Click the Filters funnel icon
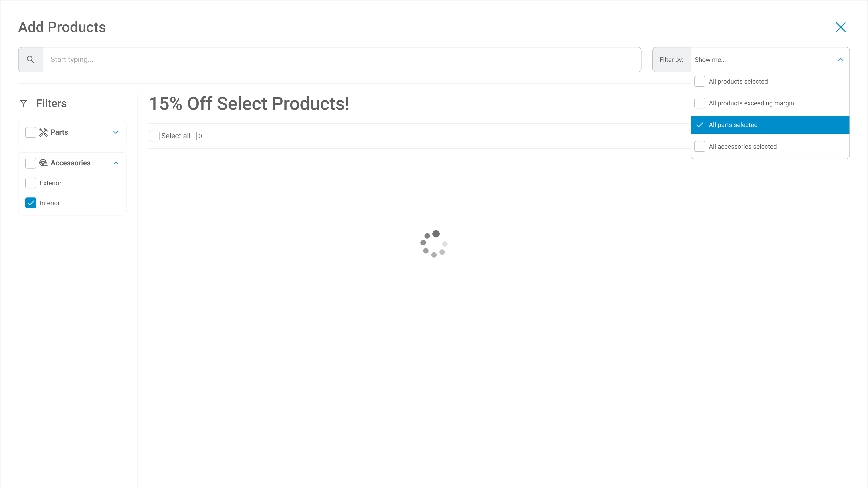 [x=24, y=103]
